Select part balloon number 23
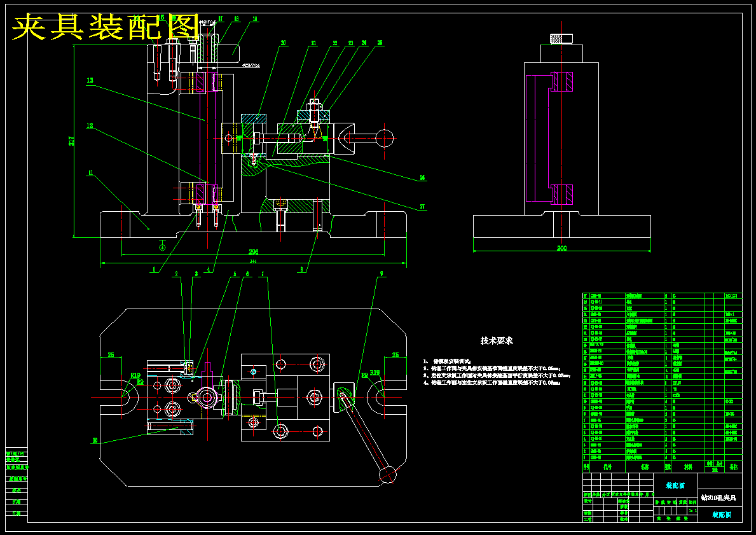 tap(350, 43)
